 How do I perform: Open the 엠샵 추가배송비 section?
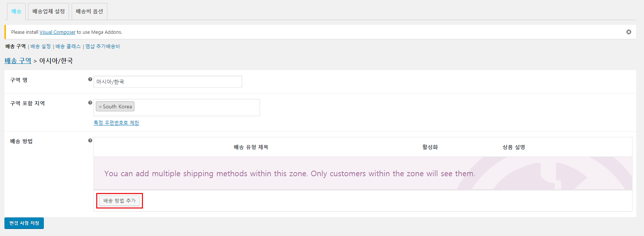(x=103, y=46)
